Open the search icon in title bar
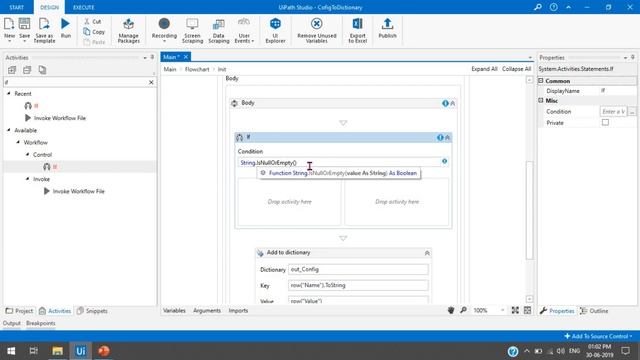 538,7
